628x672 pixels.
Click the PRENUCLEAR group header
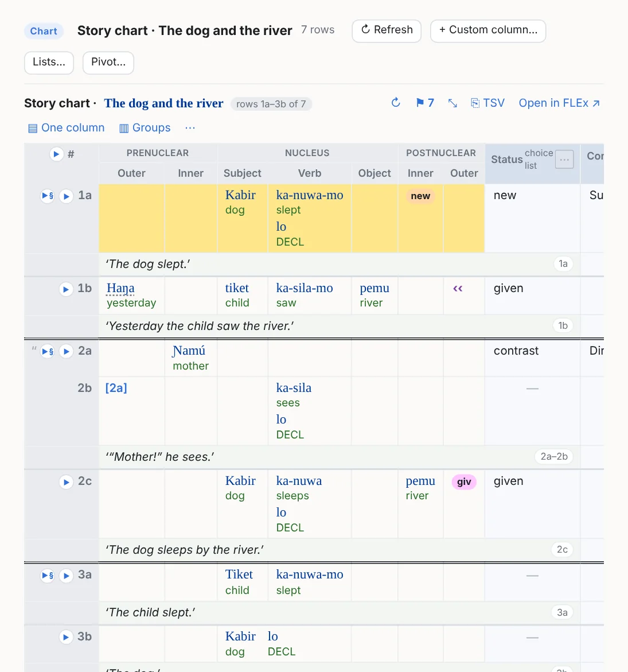point(158,153)
